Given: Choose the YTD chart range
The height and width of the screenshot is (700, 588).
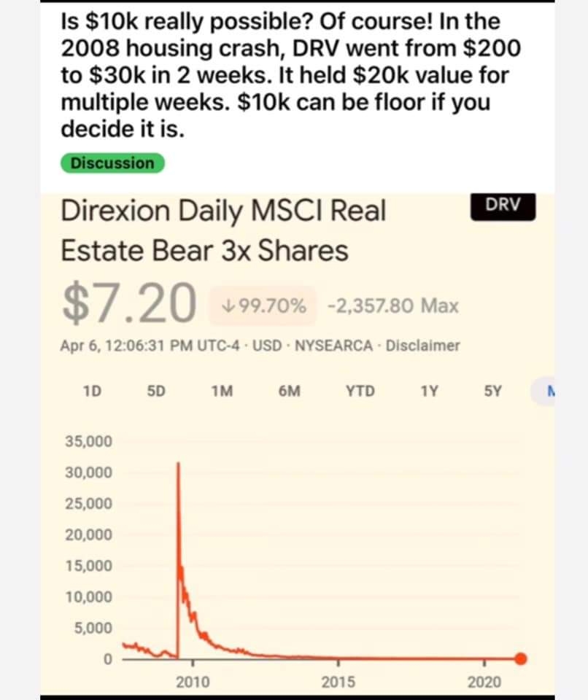Looking at the screenshot, I should tap(360, 391).
